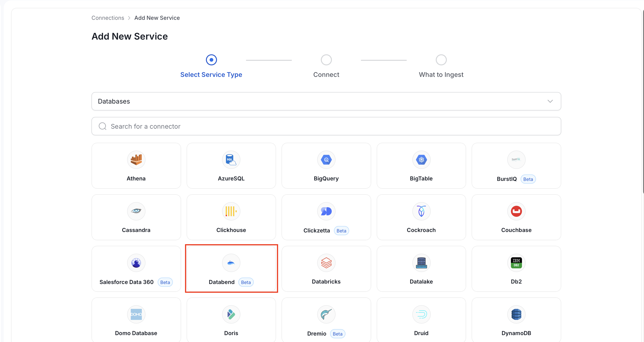Click the Beta badge on BurstIQ

(x=528, y=179)
